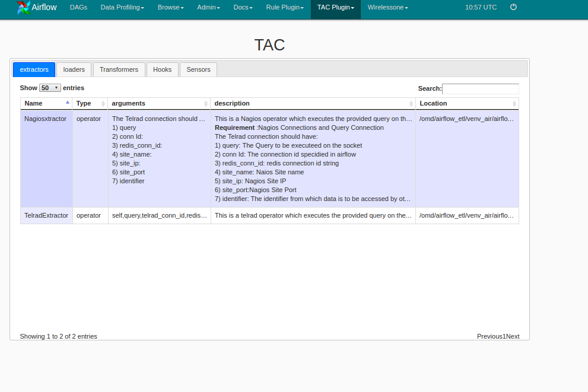Sort by Name column arrow icon
This screenshot has height=392, width=588.
tap(68, 103)
